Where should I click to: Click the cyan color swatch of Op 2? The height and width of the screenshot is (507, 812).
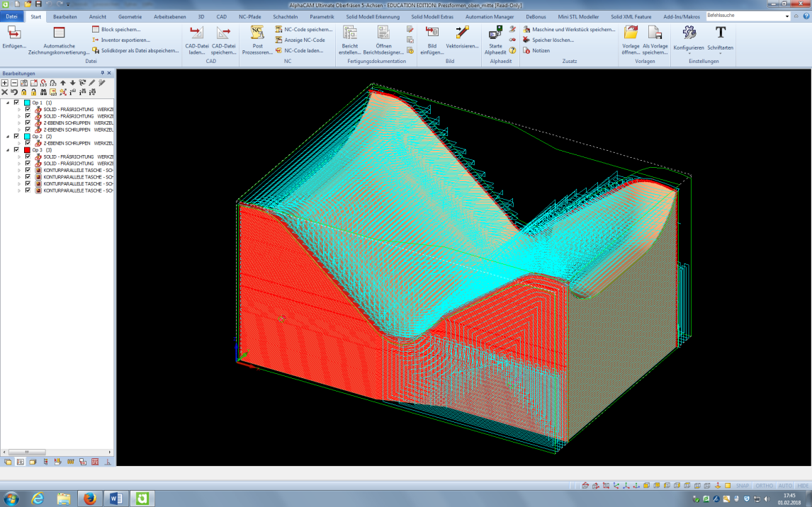click(x=28, y=136)
